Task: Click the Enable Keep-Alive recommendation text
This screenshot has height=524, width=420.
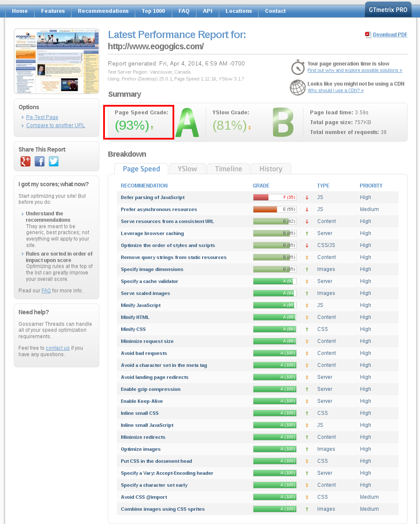Action: click(x=142, y=401)
